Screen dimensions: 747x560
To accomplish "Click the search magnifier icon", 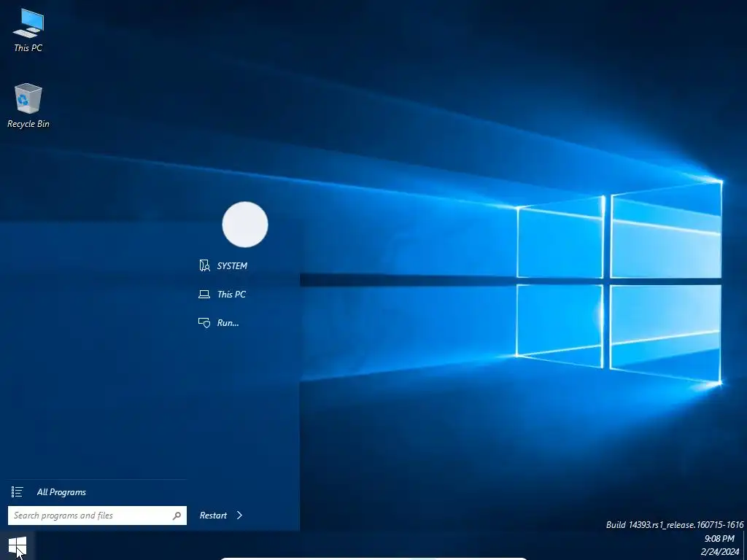I will (x=177, y=516).
